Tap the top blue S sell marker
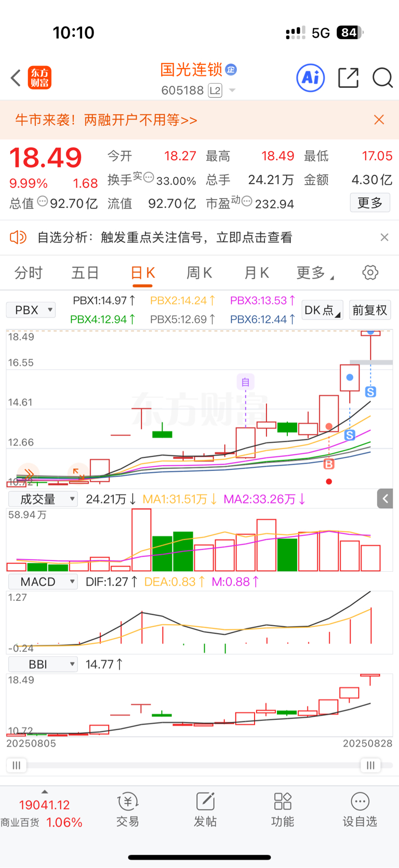 [x=370, y=392]
